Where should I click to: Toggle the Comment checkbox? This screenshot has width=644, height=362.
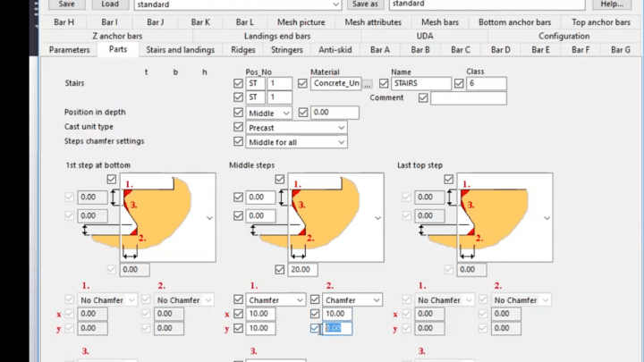click(x=423, y=97)
